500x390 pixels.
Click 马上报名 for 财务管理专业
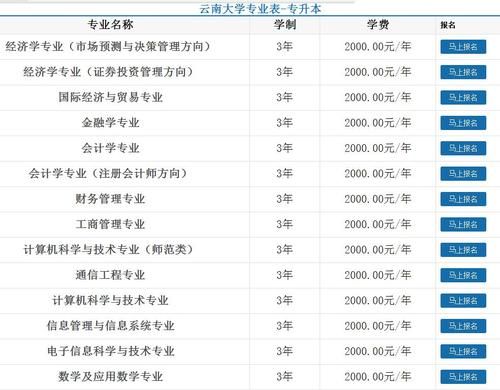(x=463, y=199)
